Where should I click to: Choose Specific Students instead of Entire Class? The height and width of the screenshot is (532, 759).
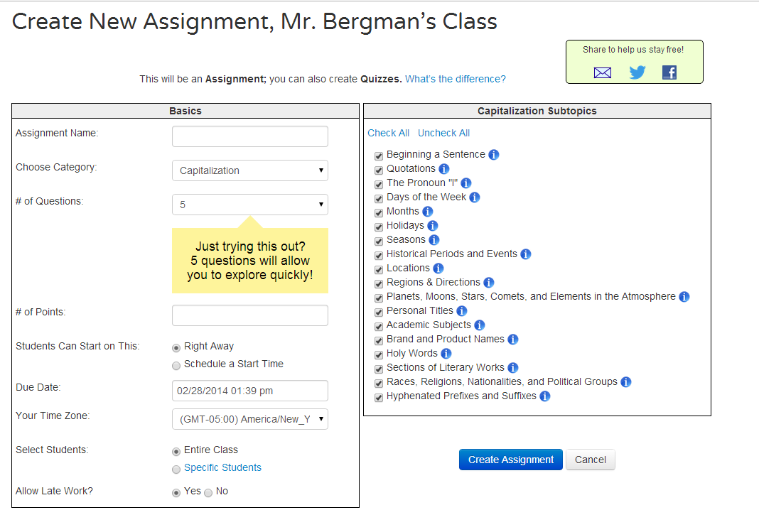click(176, 469)
